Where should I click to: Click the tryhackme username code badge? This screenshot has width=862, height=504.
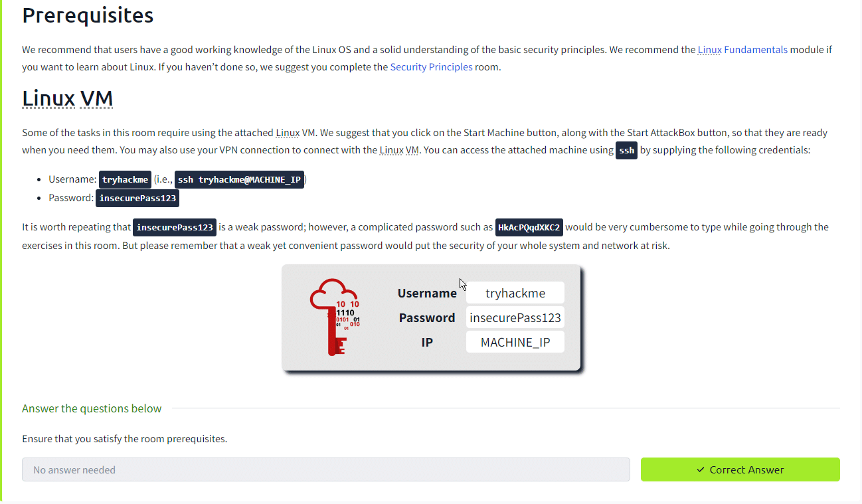pyautogui.click(x=125, y=179)
